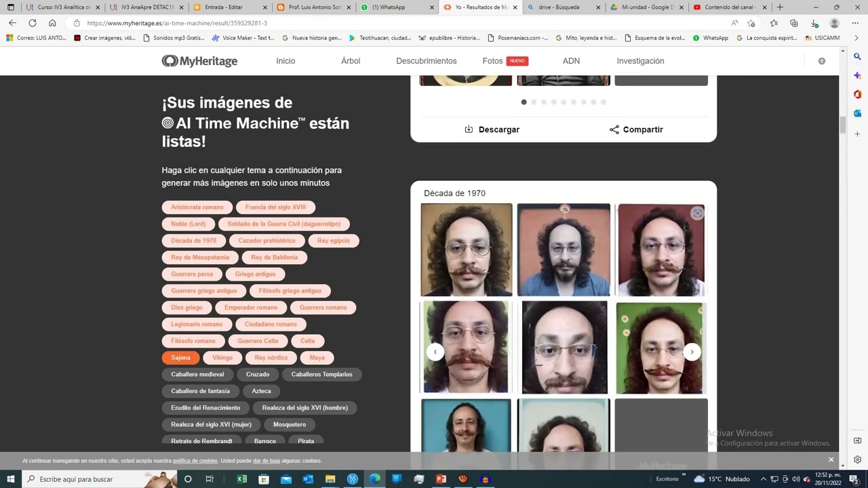Click the dar de baja link
Screen dimensions: 868x488
(x=267, y=461)
